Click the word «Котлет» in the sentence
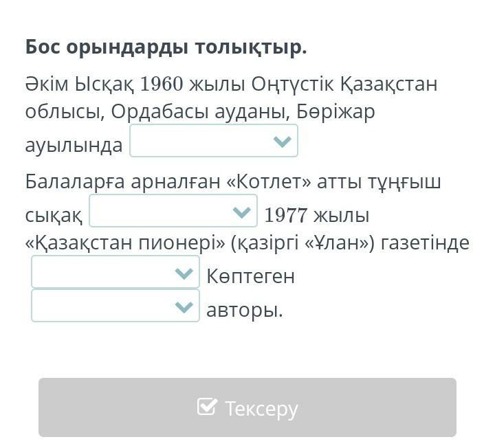495x448 pixels. (267, 182)
